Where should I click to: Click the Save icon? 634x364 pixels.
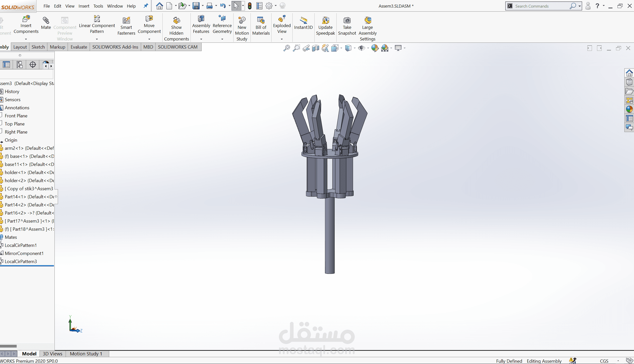pos(196,6)
